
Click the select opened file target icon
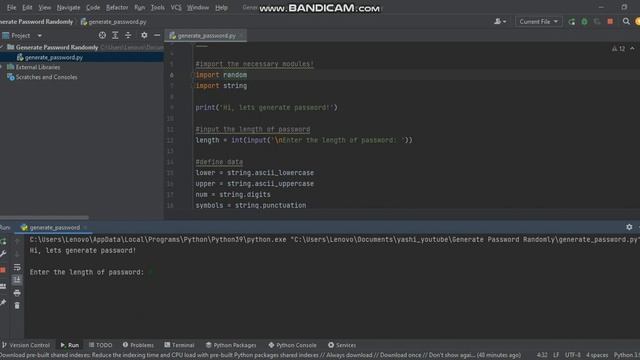point(102,36)
